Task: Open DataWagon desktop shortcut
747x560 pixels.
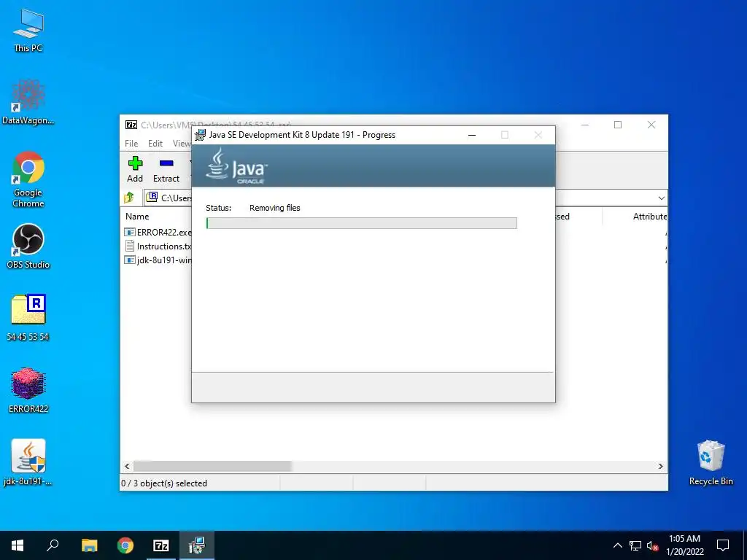Action: point(28,102)
